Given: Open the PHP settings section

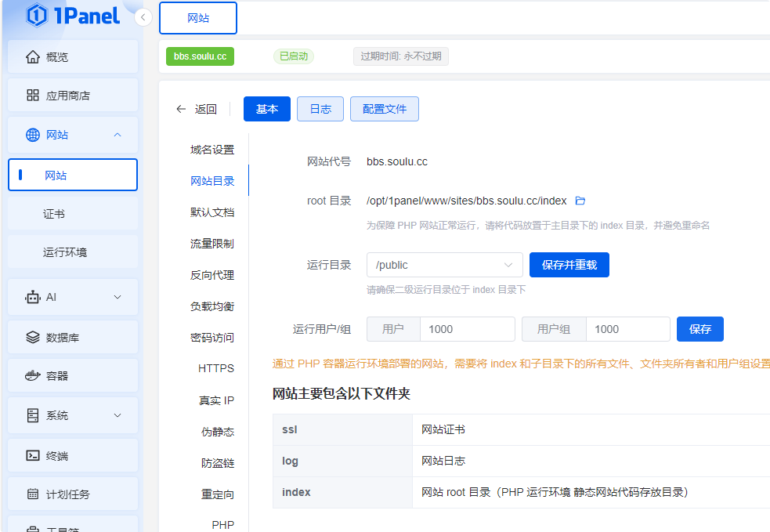Looking at the screenshot, I should coord(223,525).
